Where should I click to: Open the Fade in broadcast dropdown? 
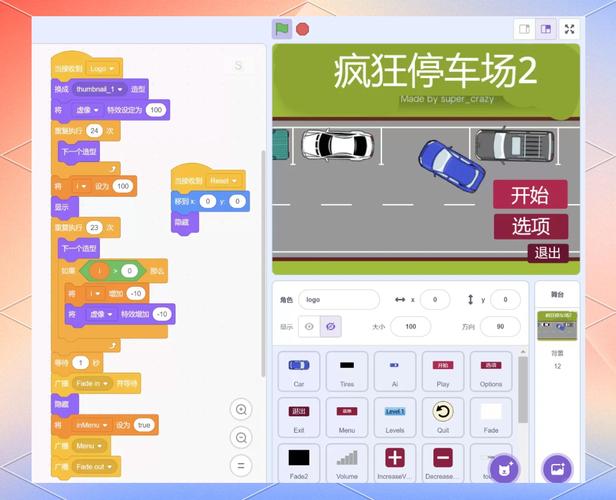[92, 383]
